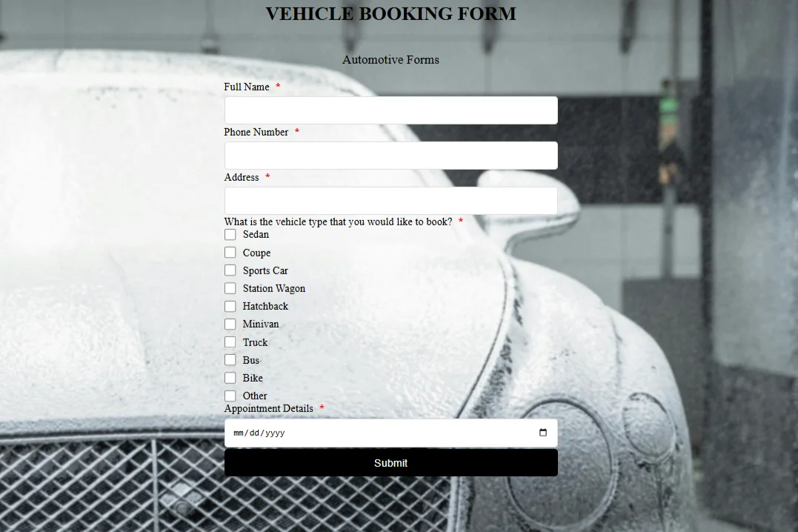The height and width of the screenshot is (532, 798).
Task: Click the mm/dd/yyyy date placeholder
Action: point(259,433)
